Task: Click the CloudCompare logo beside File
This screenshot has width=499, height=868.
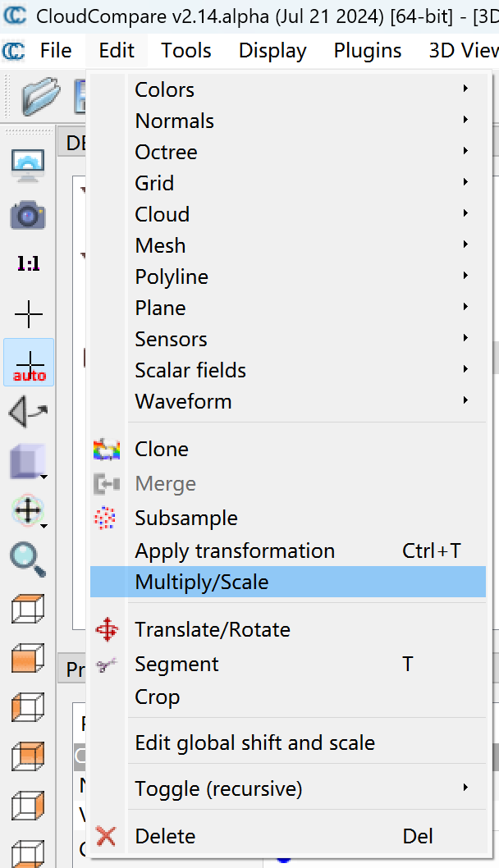Action: coord(14,51)
